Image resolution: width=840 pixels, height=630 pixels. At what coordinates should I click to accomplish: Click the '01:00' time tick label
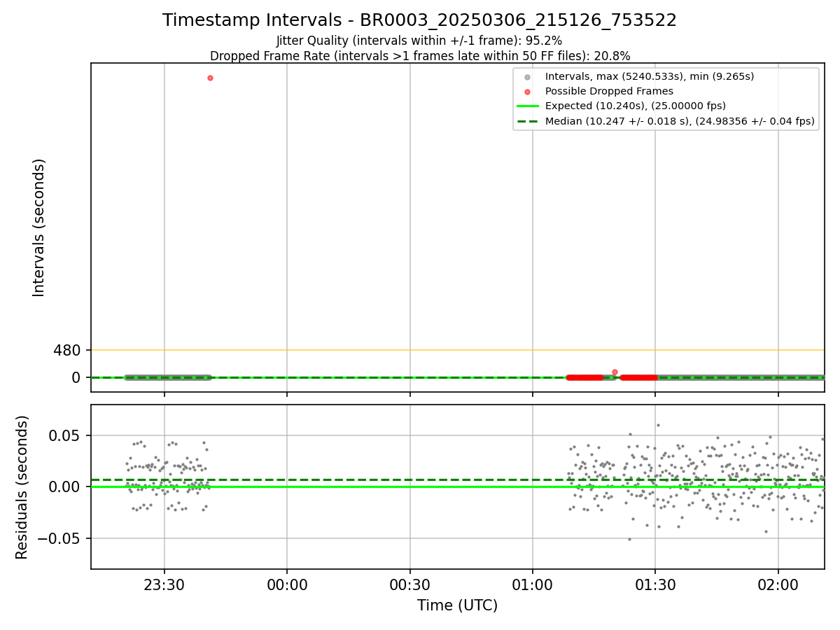[x=533, y=584]
